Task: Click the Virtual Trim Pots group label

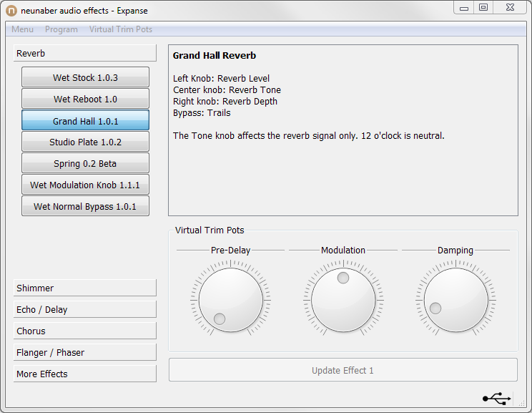Action: [210, 230]
